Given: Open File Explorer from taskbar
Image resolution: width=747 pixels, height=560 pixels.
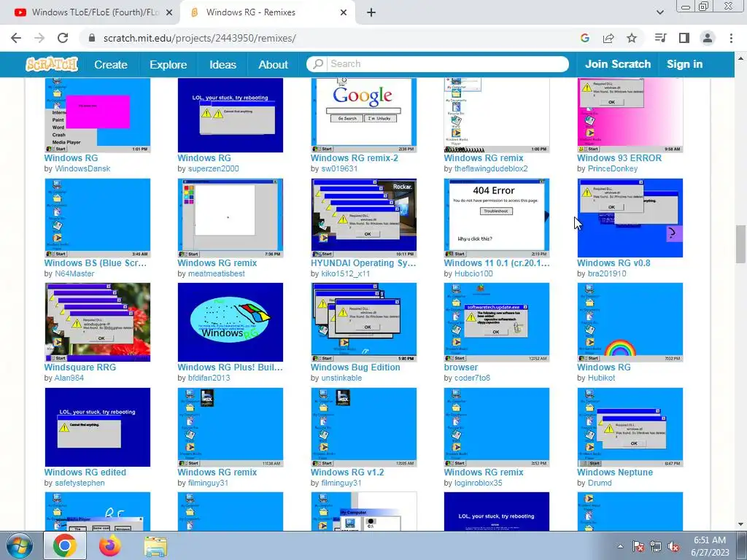Looking at the screenshot, I should (x=155, y=546).
